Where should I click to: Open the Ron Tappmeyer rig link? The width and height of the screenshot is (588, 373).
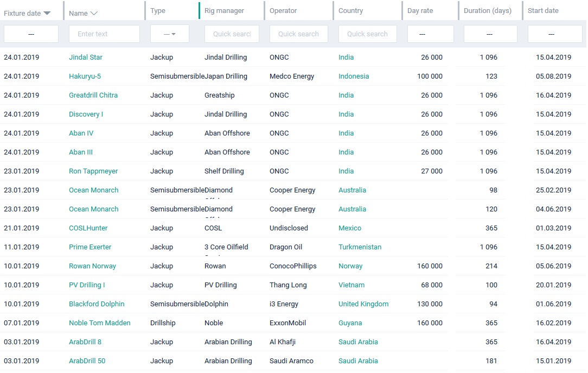pos(93,171)
